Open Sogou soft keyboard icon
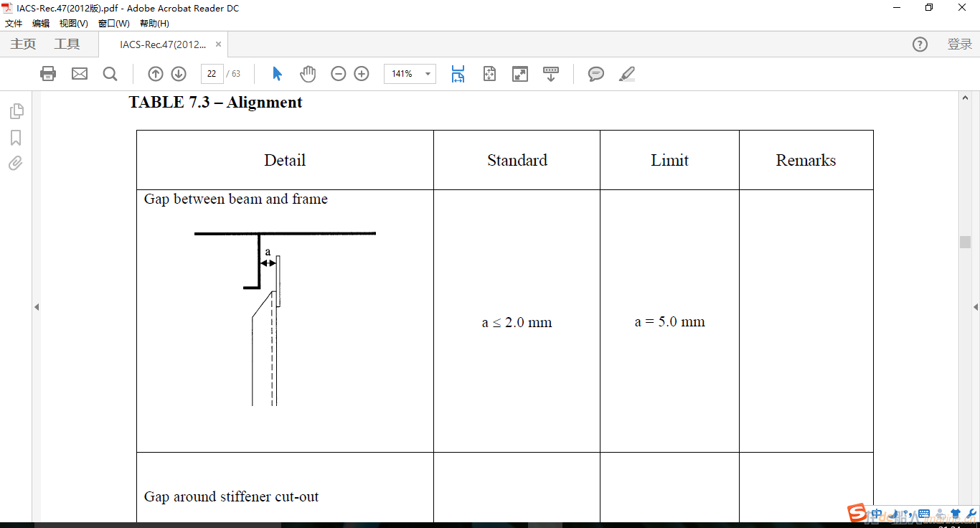This screenshot has width=980, height=528. (x=924, y=514)
